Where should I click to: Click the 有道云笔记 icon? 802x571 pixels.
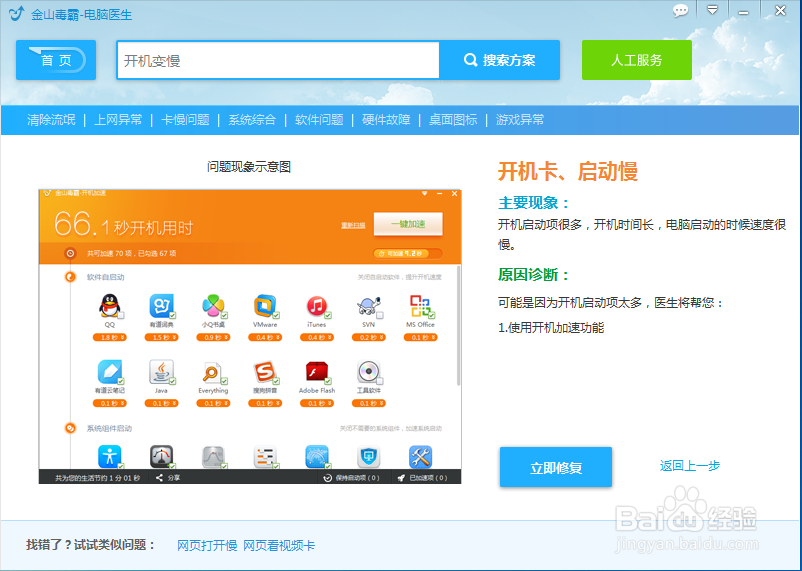tap(109, 372)
